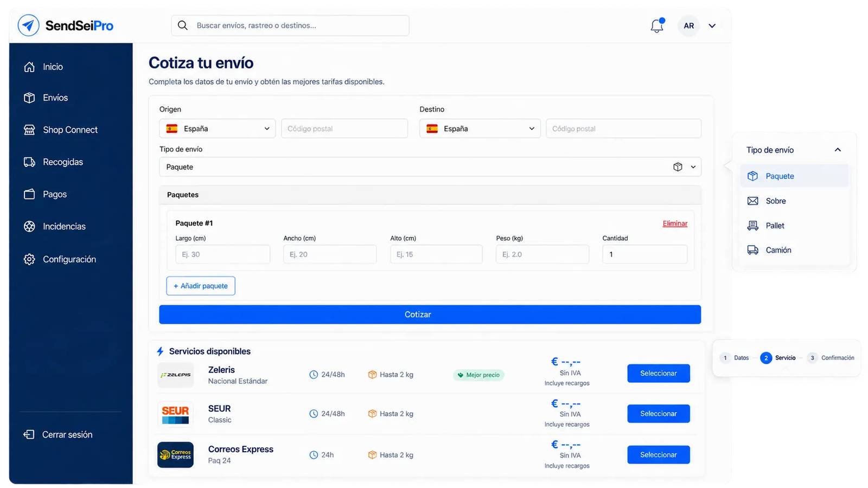Click the clock icon in Correos Express row
Image resolution: width=868 pixels, height=488 pixels.
point(314,455)
